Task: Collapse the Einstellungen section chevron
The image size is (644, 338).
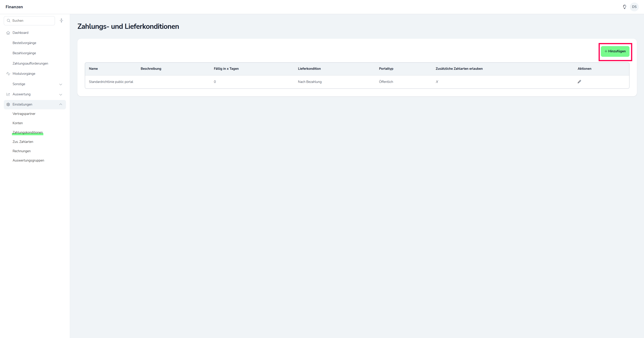Action: [60, 104]
